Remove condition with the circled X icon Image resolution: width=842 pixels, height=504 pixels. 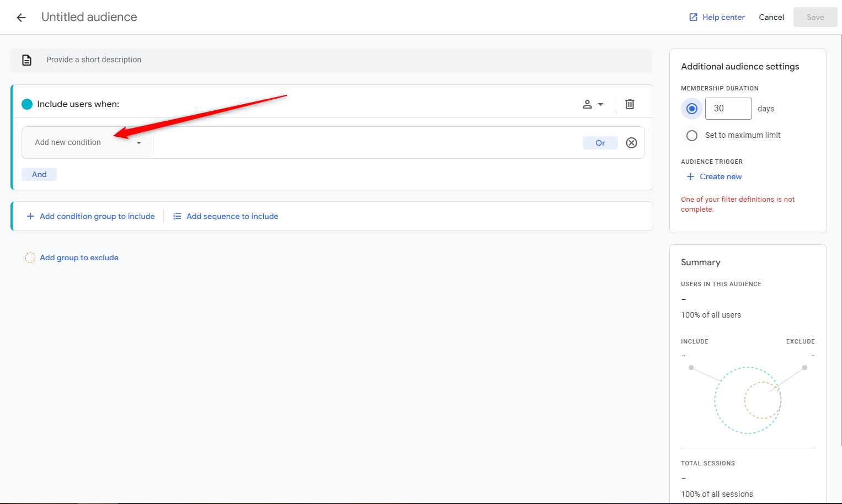[631, 143]
